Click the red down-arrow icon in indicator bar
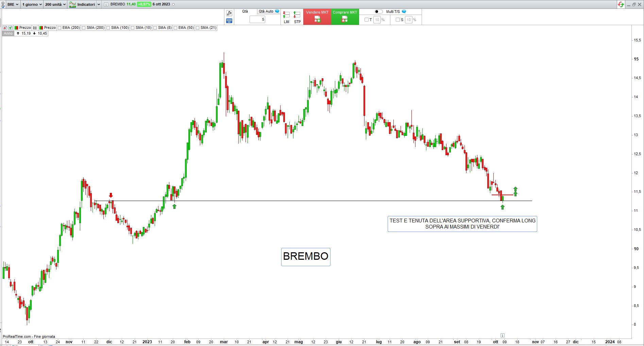The width and height of the screenshot is (644, 346). click(x=5, y=28)
